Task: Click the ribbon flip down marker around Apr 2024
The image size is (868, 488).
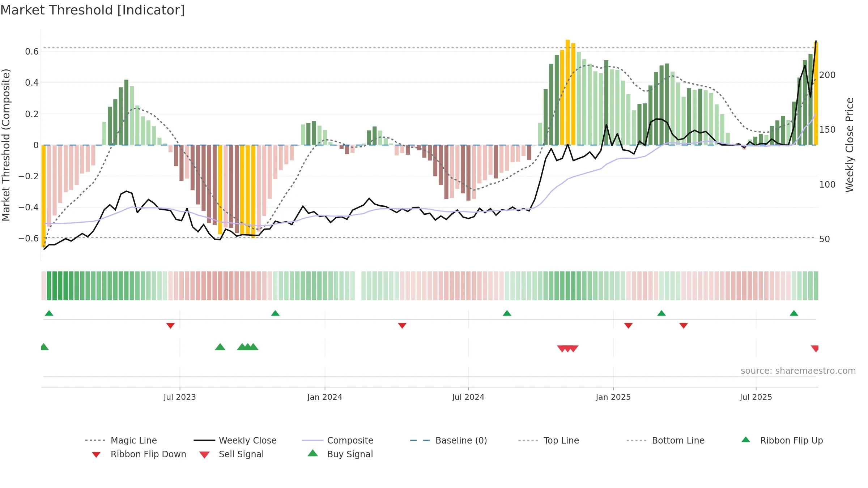Action: 402,326
